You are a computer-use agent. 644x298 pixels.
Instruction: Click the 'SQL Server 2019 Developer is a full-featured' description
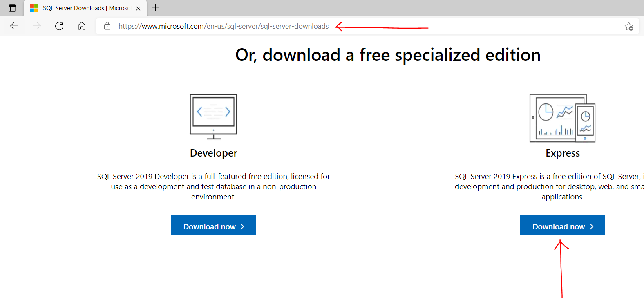click(213, 186)
